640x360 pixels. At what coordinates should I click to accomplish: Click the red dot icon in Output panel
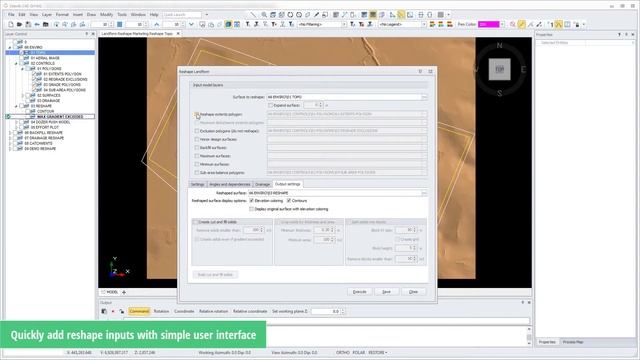pos(113,311)
